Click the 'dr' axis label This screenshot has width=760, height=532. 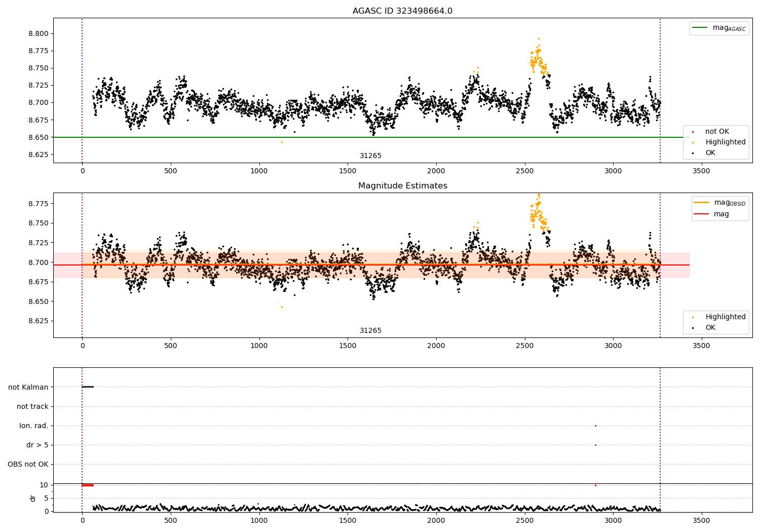click(x=33, y=498)
